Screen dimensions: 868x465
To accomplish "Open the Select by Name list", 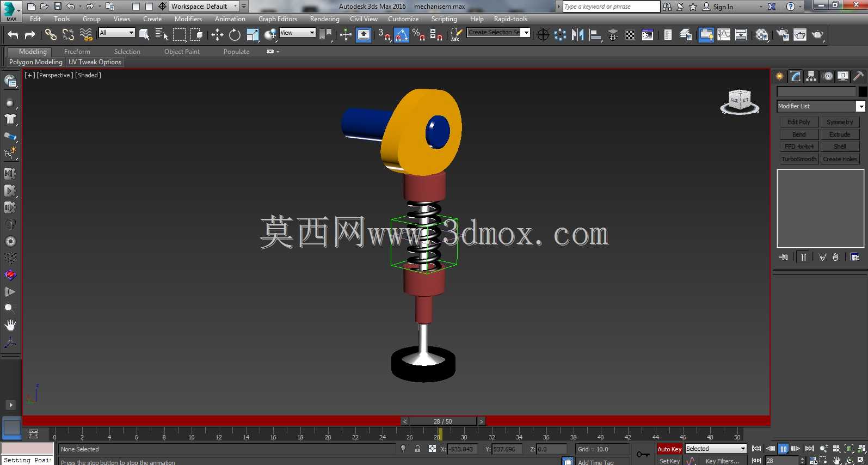I will pyautogui.click(x=162, y=35).
